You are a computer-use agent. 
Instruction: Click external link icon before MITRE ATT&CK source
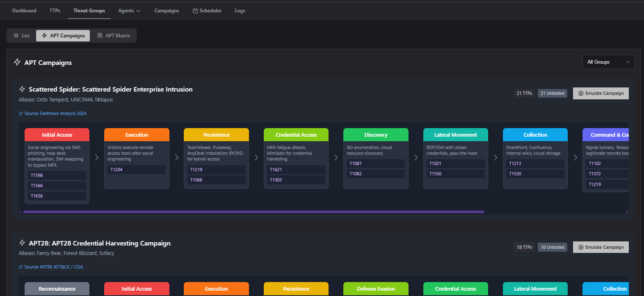(21, 267)
